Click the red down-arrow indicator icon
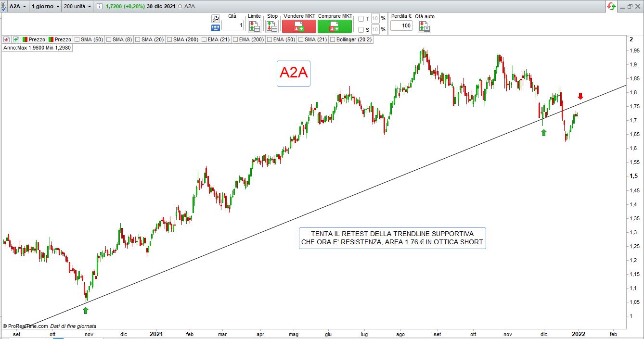 pyautogui.click(x=6, y=39)
